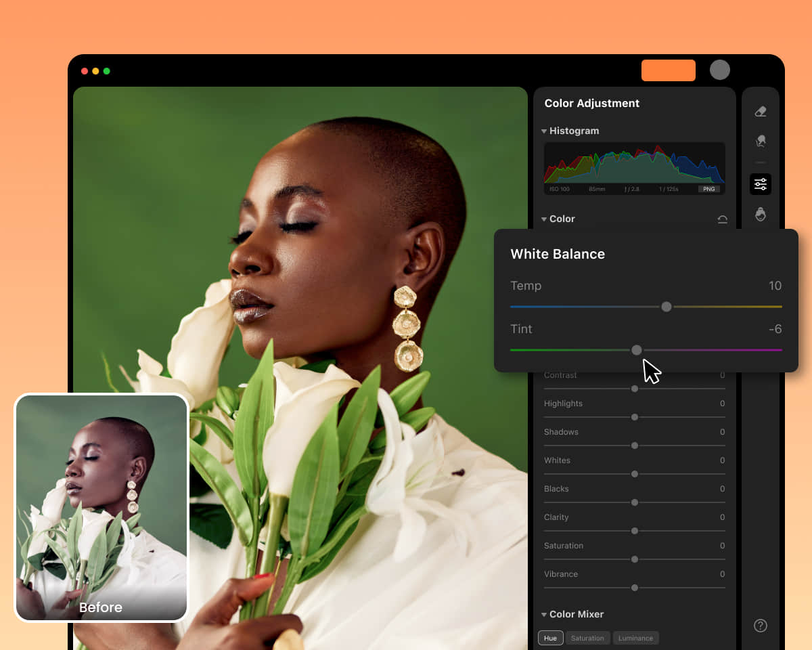
Task: Open the help question mark icon
Action: coord(761,626)
